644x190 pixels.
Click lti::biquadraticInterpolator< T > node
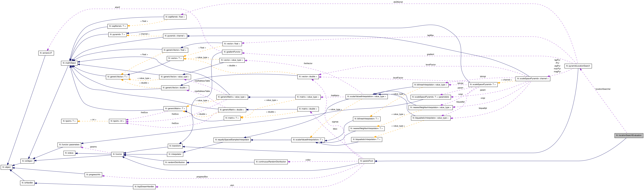[367, 140]
